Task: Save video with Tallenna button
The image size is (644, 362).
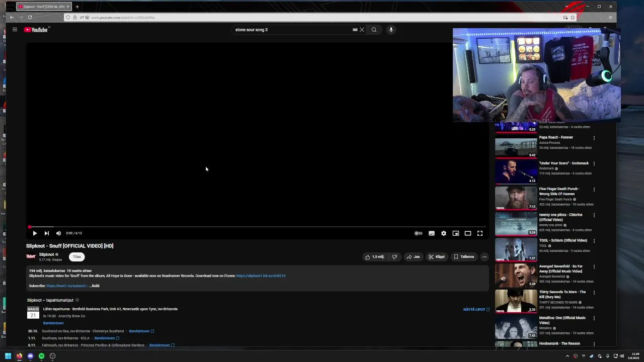Action: point(464,257)
